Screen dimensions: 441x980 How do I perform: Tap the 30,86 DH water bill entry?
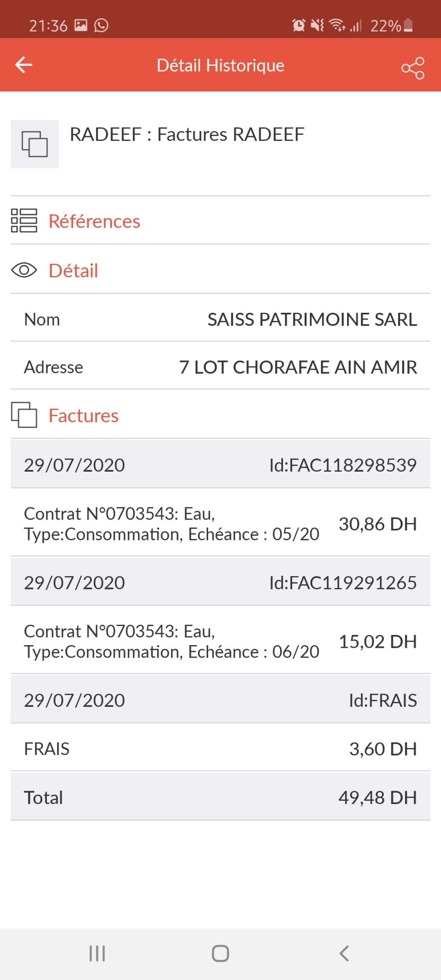220,524
